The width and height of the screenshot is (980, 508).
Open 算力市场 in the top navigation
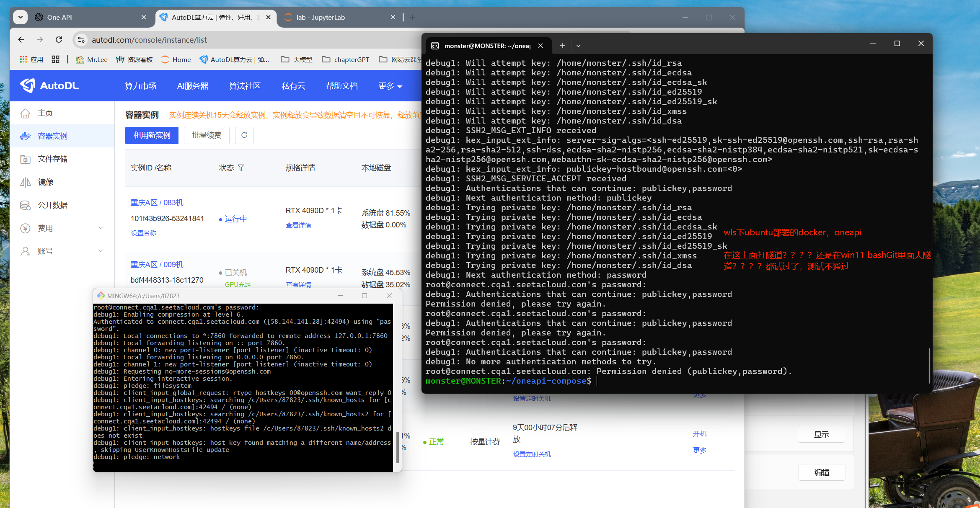click(x=140, y=86)
